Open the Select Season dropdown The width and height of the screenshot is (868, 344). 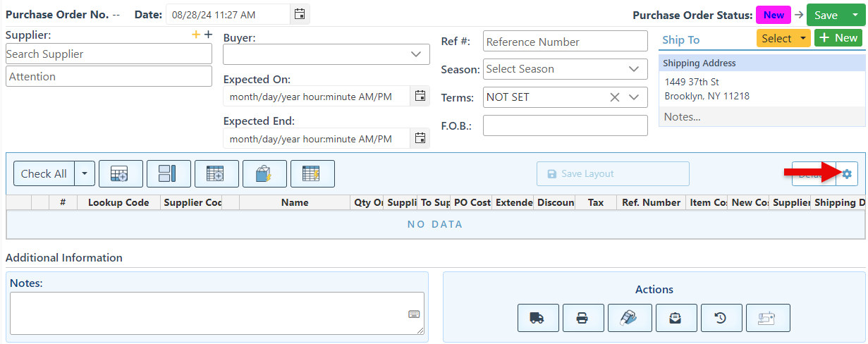pos(632,69)
